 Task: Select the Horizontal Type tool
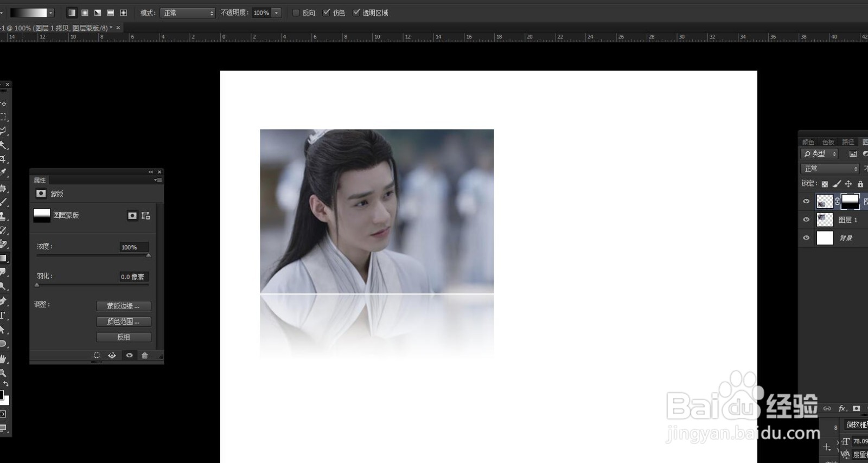tap(3, 315)
